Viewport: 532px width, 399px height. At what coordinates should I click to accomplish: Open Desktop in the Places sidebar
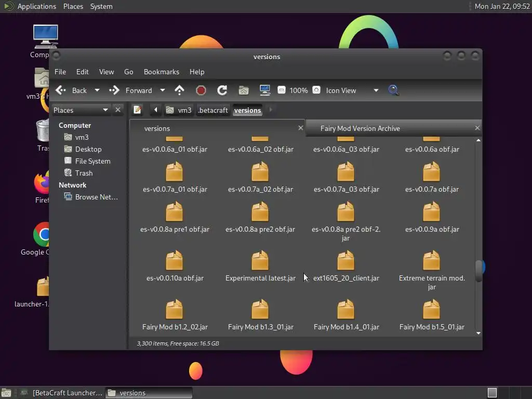pos(89,149)
